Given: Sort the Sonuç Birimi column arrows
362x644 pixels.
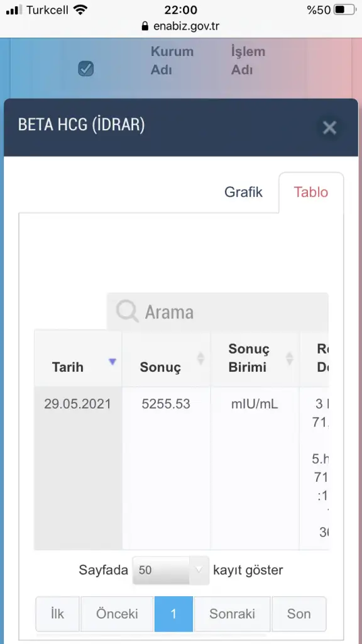Looking at the screenshot, I should point(289,358).
